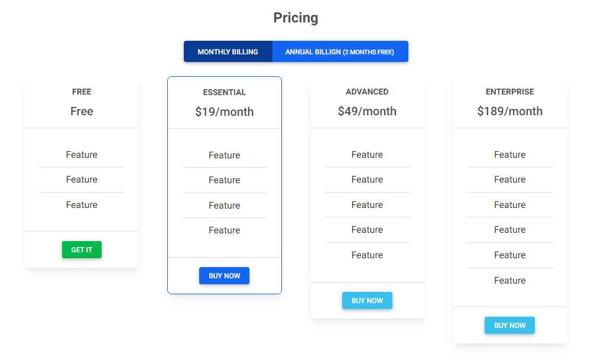Purchase the Enterprise plan via Buy Now
This screenshot has height=364, width=591.
coord(509,326)
